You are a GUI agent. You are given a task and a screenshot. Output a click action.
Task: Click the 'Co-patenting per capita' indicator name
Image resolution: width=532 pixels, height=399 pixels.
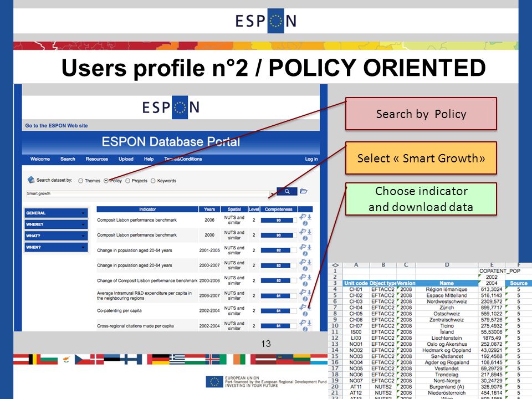point(119,310)
